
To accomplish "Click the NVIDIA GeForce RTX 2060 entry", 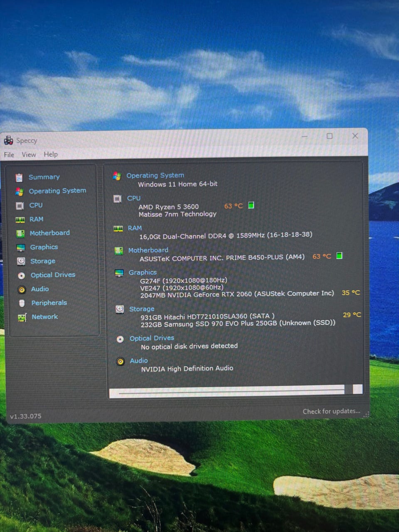I will (237, 294).
